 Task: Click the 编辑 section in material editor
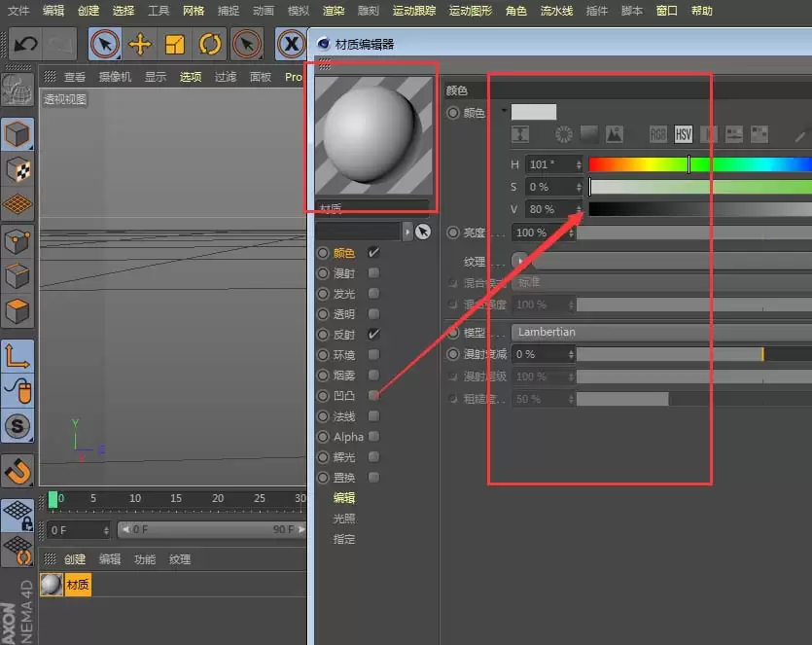point(343,497)
